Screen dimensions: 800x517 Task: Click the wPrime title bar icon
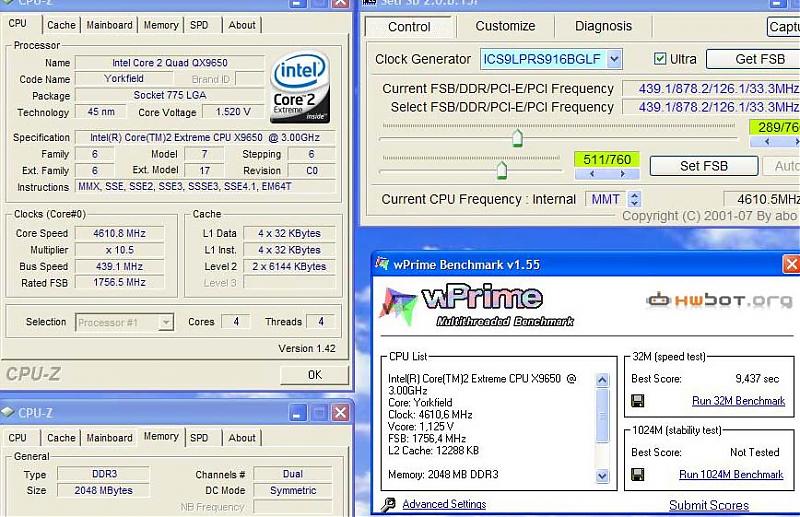(x=382, y=263)
